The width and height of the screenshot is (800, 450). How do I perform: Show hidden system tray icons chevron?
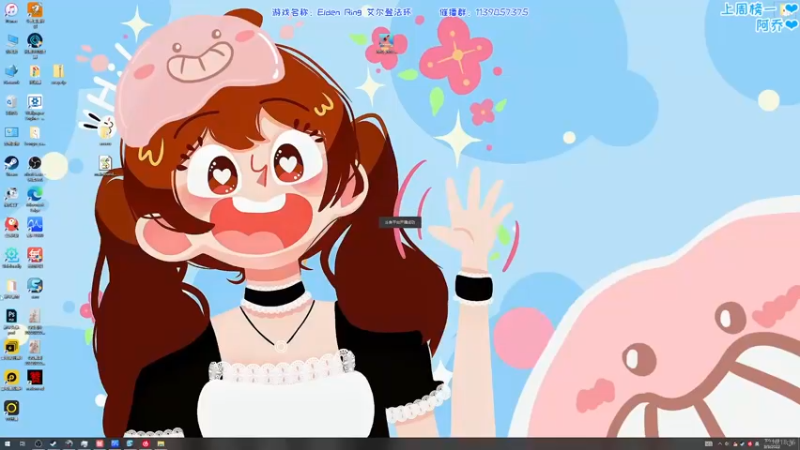[x=720, y=444]
